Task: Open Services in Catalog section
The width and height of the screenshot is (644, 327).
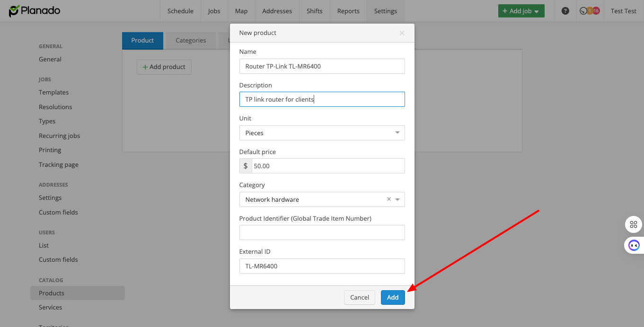Action: [x=50, y=308]
